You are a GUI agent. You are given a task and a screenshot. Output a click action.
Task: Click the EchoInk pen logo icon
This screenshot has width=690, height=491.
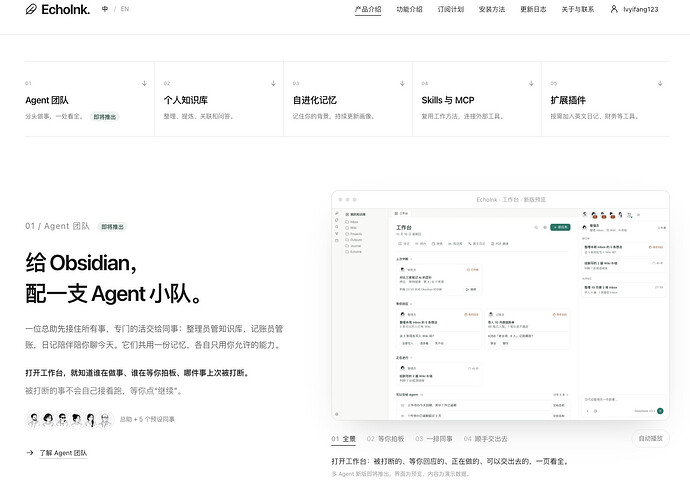click(31, 9)
